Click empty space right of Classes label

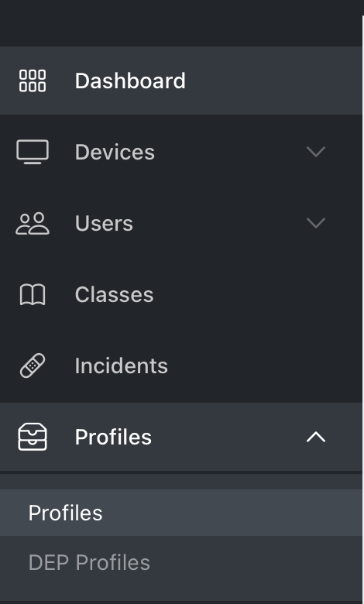(x=254, y=295)
